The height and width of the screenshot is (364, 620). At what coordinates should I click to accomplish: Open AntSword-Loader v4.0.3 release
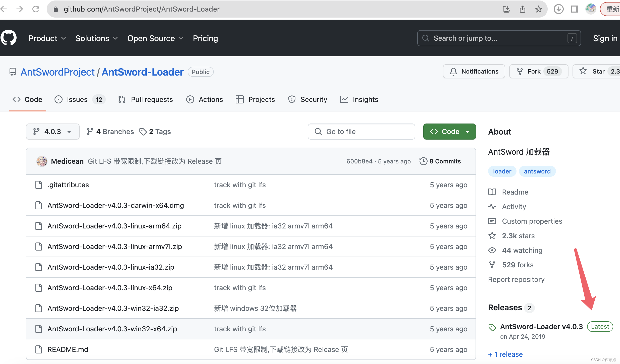tap(541, 327)
